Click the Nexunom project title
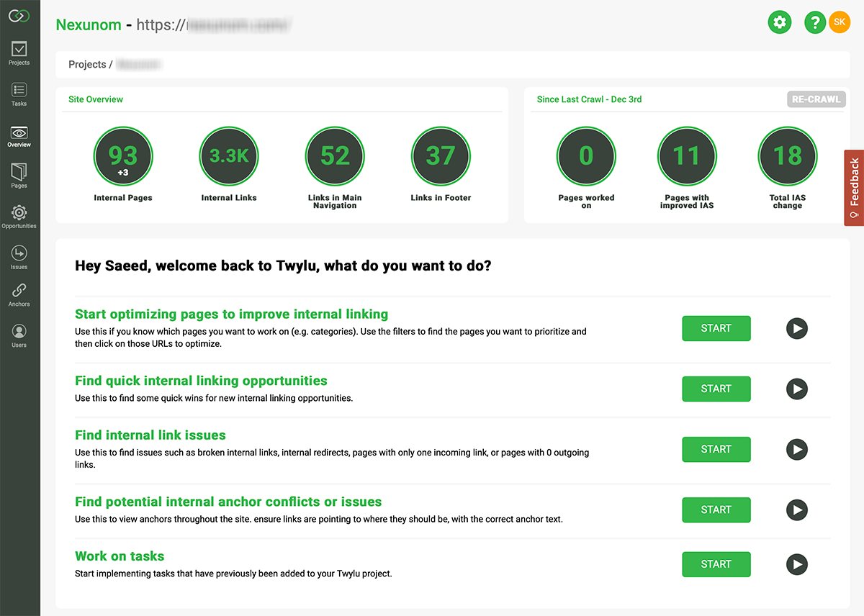 coord(89,24)
